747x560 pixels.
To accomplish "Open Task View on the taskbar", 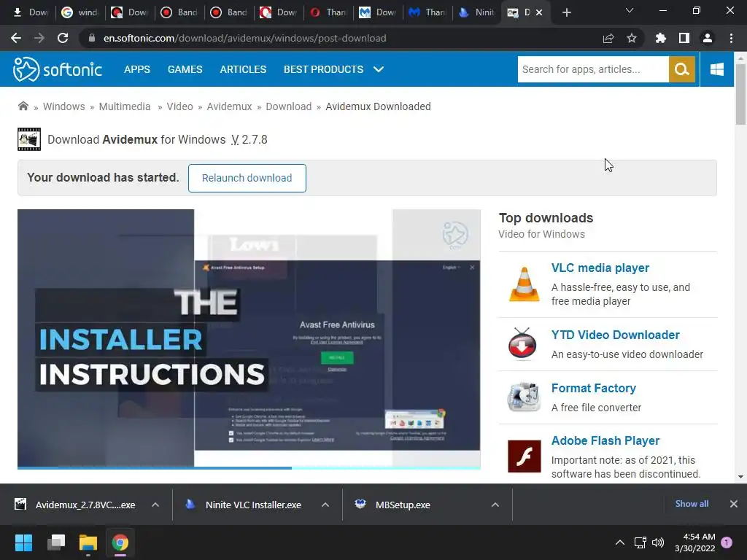I will [x=56, y=542].
